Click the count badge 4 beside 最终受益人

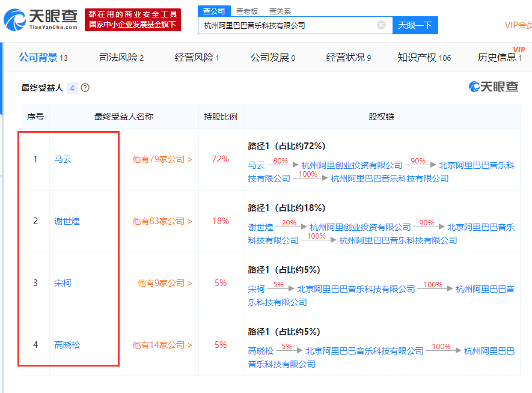[x=72, y=88]
